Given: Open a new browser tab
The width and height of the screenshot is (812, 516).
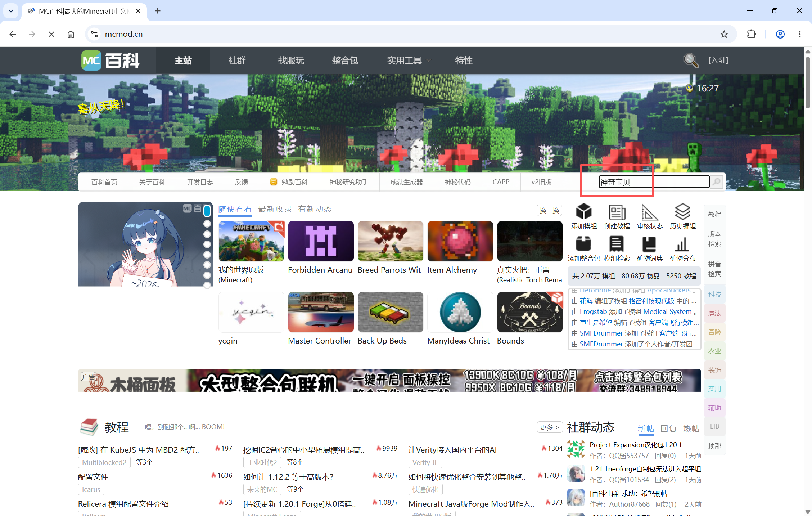Looking at the screenshot, I should click(x=158, y=11).
